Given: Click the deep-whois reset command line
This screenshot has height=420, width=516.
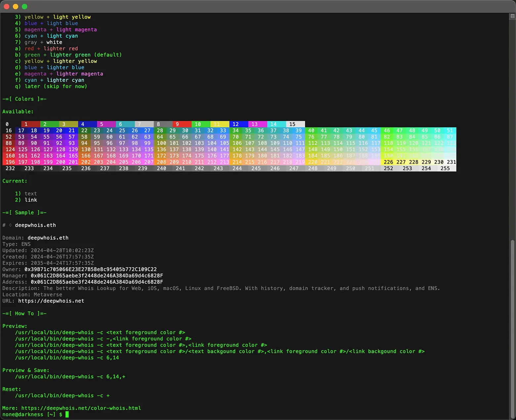Looking at the screenshot, I should 62,396.
